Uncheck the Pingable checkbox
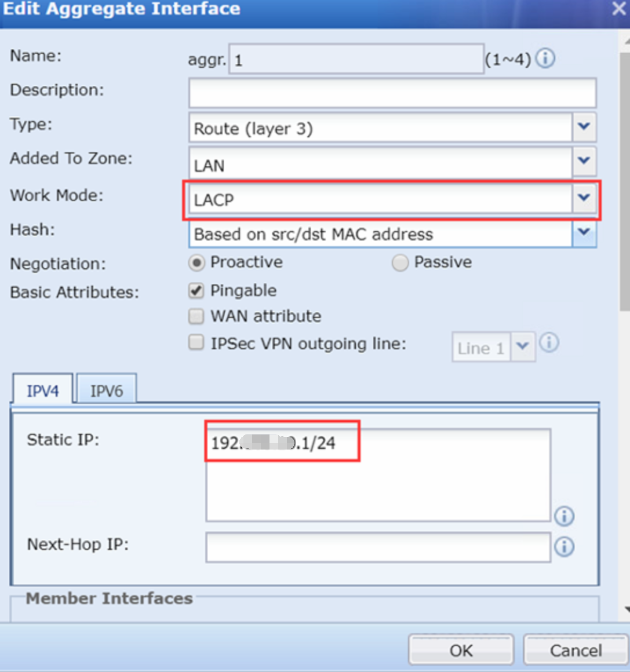 click(x=196, y=291)
